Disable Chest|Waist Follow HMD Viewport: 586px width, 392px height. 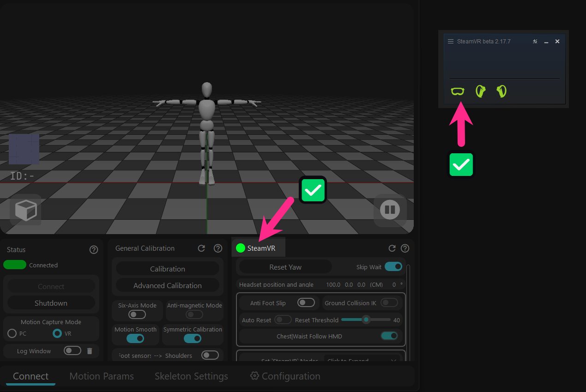389,336
